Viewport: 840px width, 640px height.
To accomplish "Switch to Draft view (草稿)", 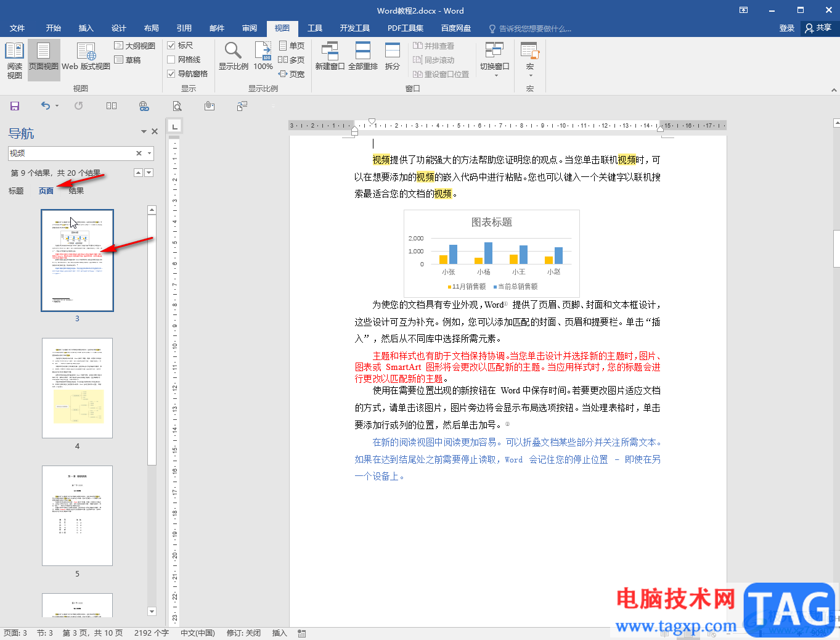I will coord(128,60).
